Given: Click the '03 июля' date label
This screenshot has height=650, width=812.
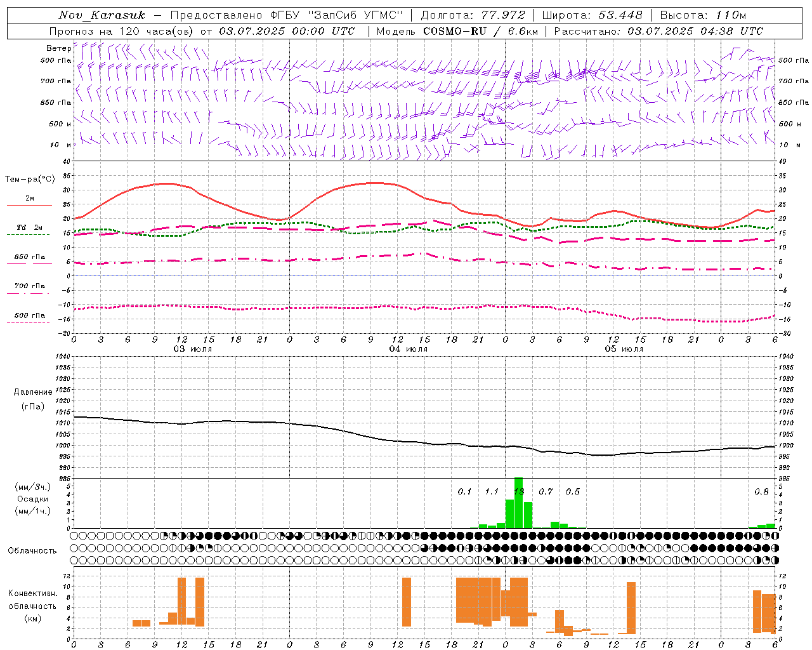Looking at the screenshot, I should [x=193, y=349].
